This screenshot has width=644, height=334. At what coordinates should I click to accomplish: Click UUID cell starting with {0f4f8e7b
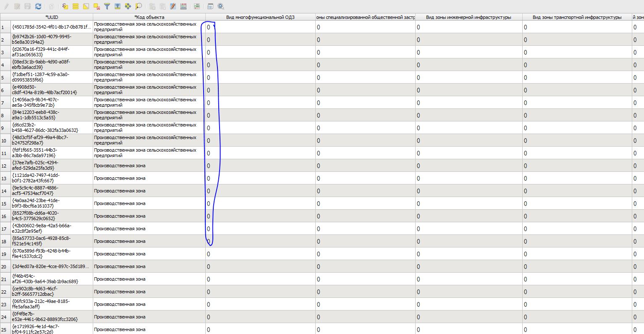[52, 317]
